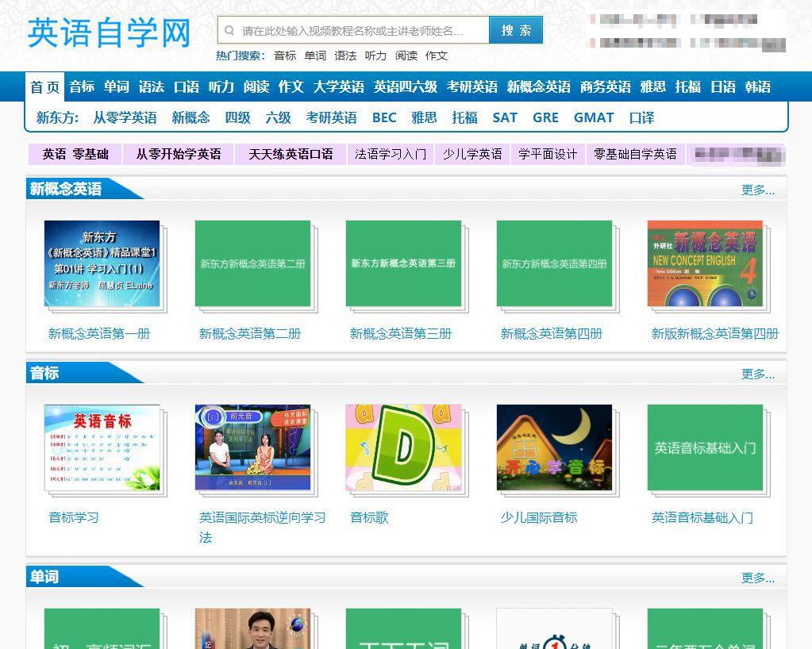Open 从零学英语 in the 新东方 sub-navigation
This screenshot has width=812, height=649.
[125, 117]
